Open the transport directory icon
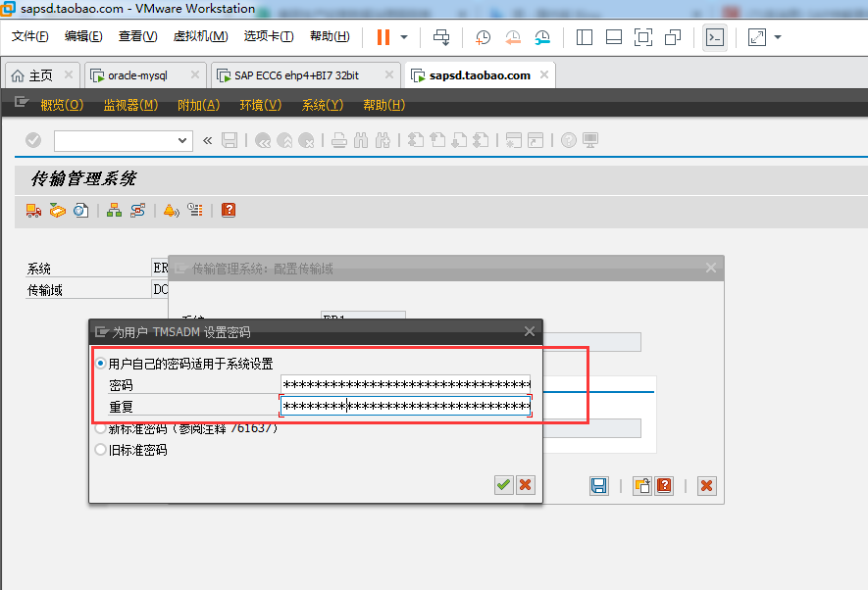Image resolution: width=868 pixels, height=590 pixels. 57,211
